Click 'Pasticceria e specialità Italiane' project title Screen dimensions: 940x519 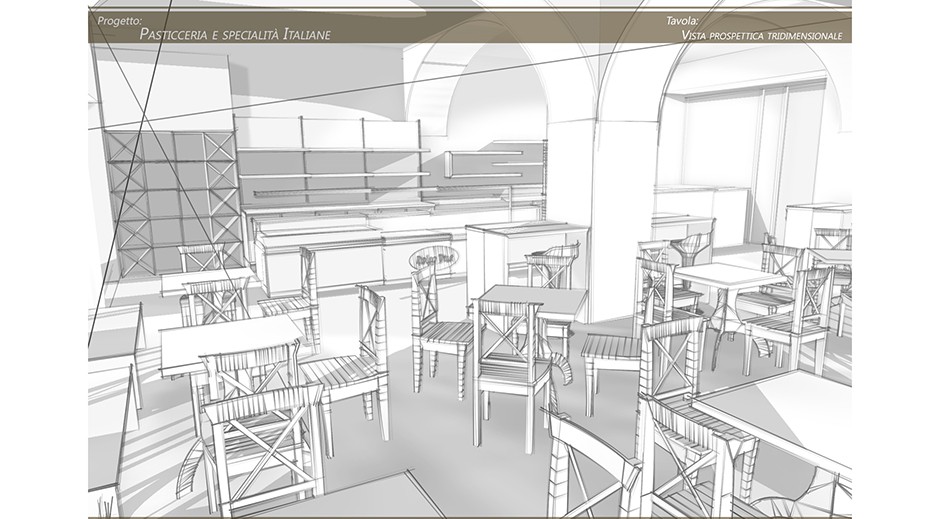click(x=236, y=35)
